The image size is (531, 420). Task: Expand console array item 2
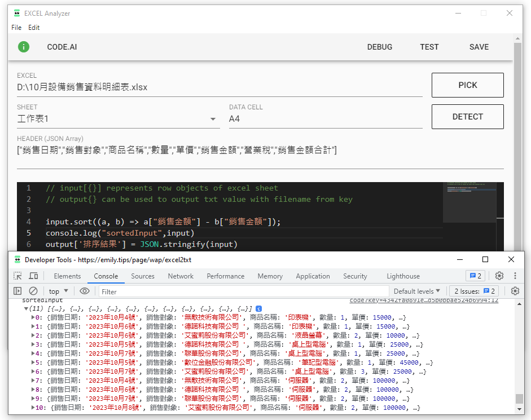33,335
